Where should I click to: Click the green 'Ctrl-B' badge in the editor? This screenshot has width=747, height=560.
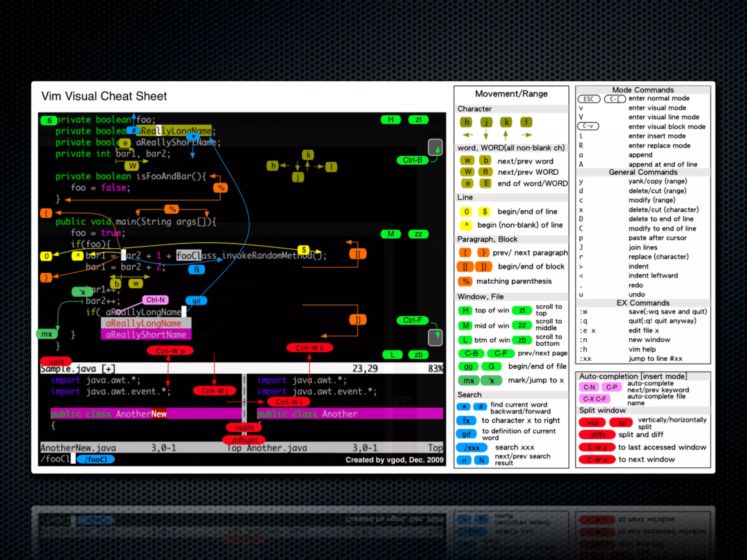(x=412, y=160)
